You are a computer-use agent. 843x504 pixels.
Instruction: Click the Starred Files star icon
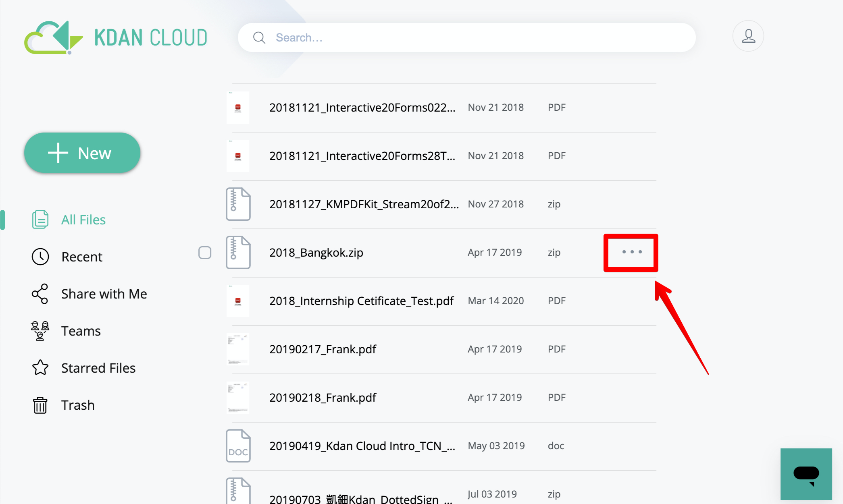click(x=40, y=368)
